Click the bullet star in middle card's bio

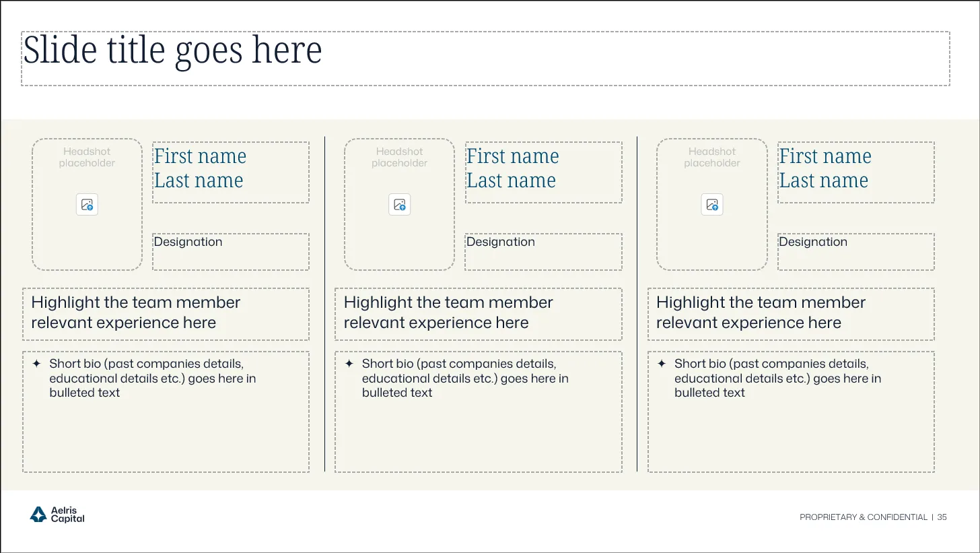(x=349, y=364)
